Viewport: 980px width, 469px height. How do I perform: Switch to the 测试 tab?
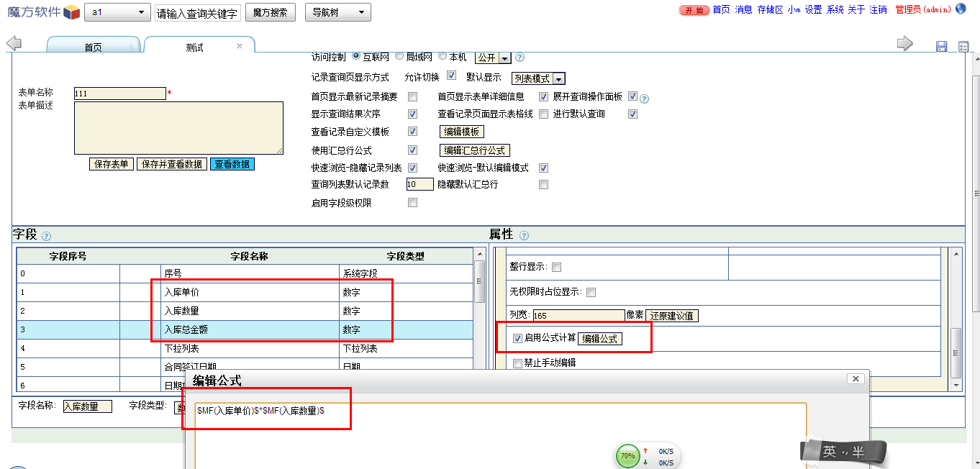point(199,45)
